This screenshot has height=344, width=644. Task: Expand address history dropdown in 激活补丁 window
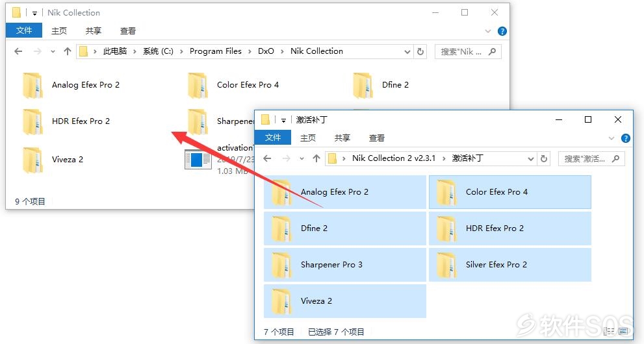tap(531, 158)
